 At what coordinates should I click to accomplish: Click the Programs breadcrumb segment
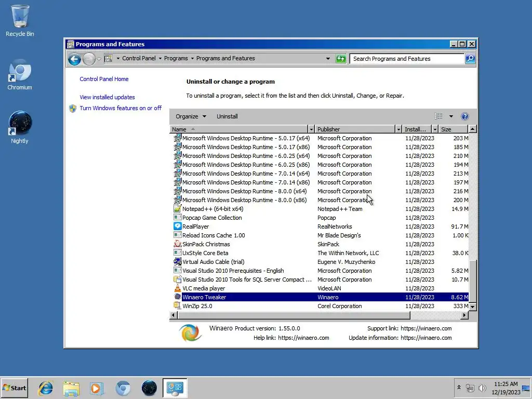tap(176, 58)
